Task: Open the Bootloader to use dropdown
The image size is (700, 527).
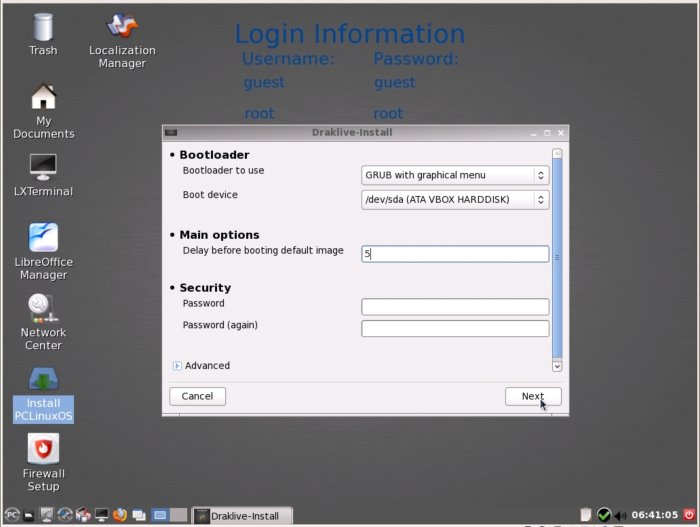Action: pyautogui.click(x=455, y=175)
